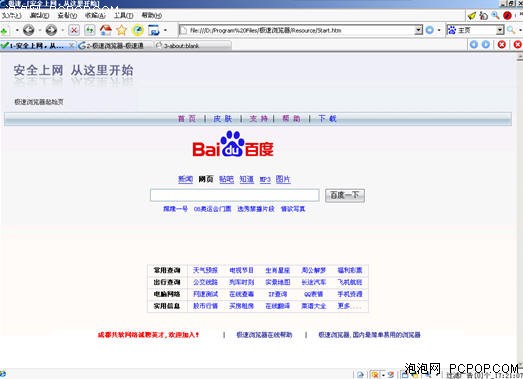The width and height of the screenshot is (523, 379).
Task: Click the green new tab plus icon
Action: coord(4,31)
